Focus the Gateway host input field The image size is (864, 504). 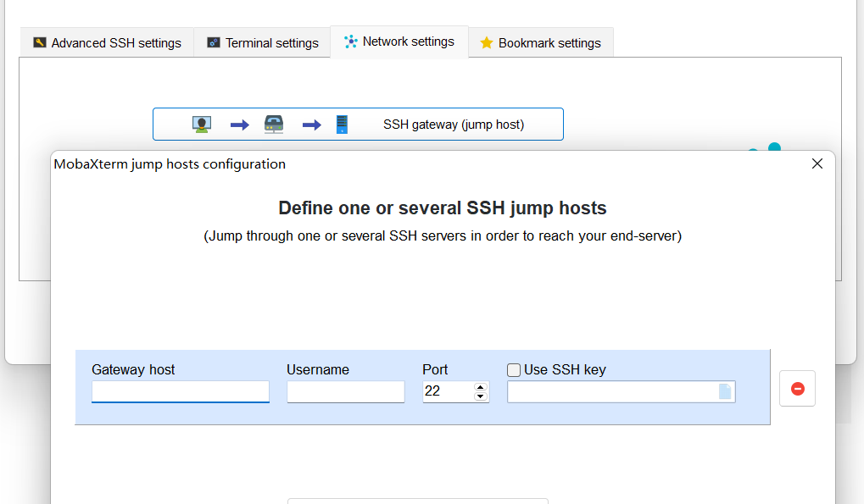point(181,391)
